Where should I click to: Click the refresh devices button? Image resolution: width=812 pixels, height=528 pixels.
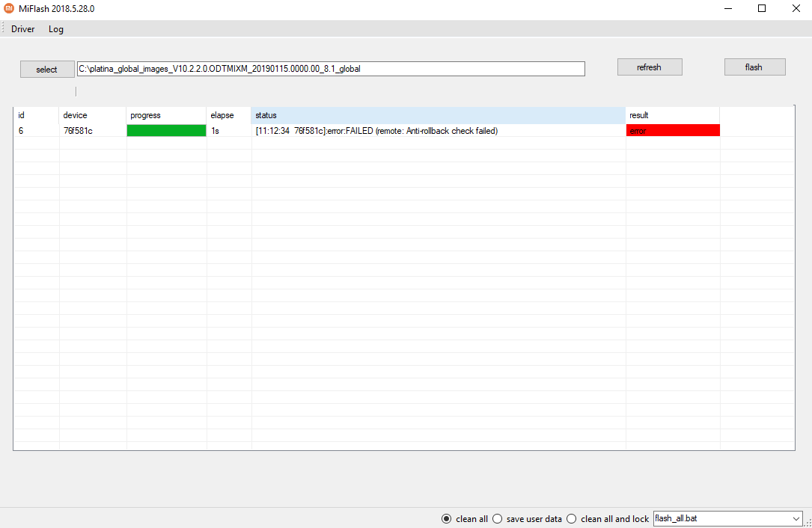(x=650, y=67)
